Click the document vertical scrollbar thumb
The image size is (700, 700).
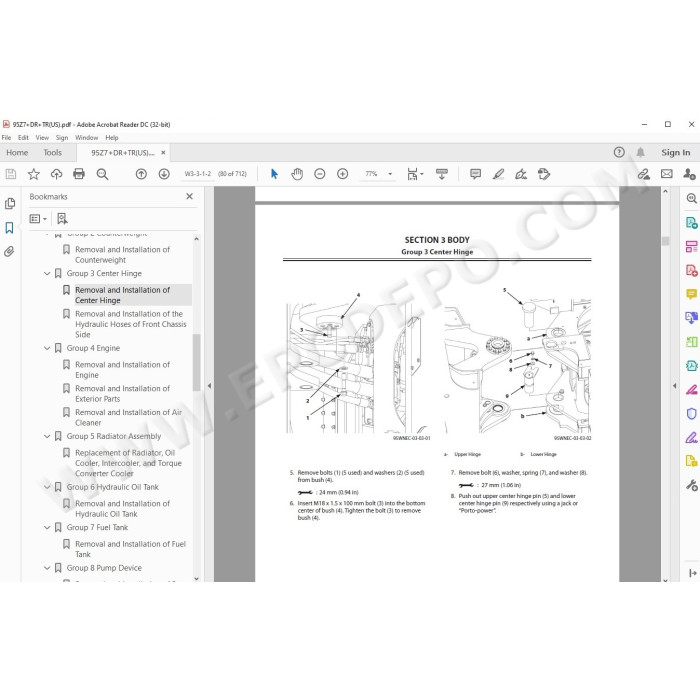(665, 241)
